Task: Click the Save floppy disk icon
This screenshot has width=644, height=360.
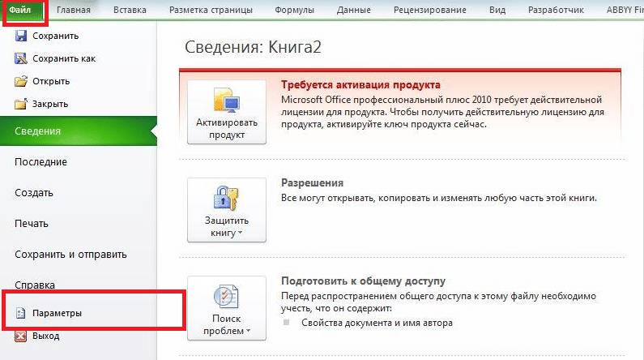Action: click(21, 36)
